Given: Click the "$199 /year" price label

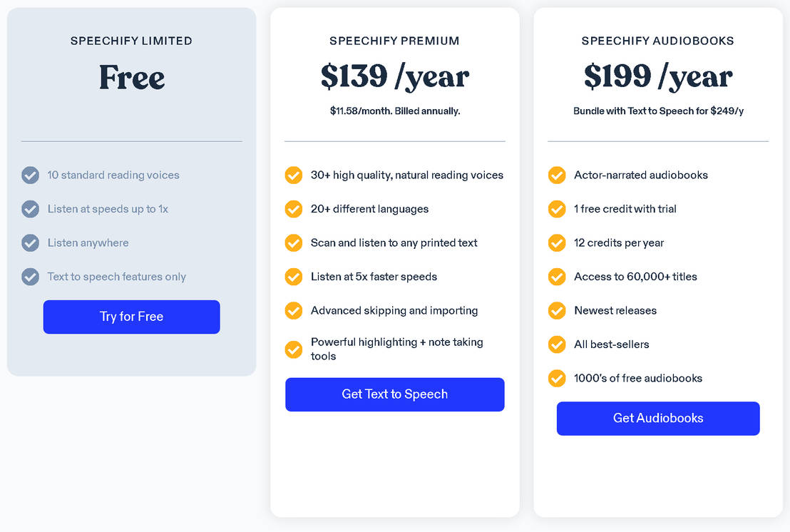Looking at the screenshot, I should (x=657, y=76).
